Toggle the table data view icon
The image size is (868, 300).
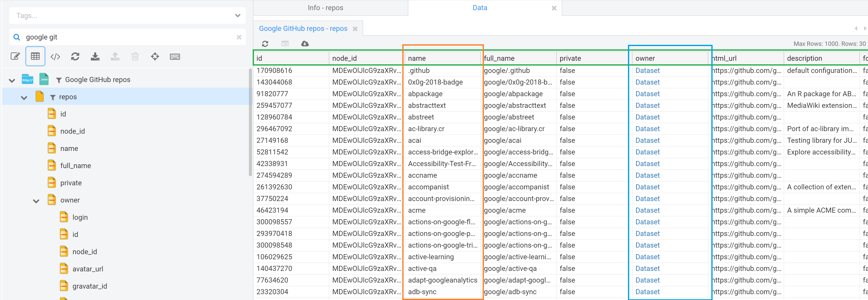click(x=35, y=56)
